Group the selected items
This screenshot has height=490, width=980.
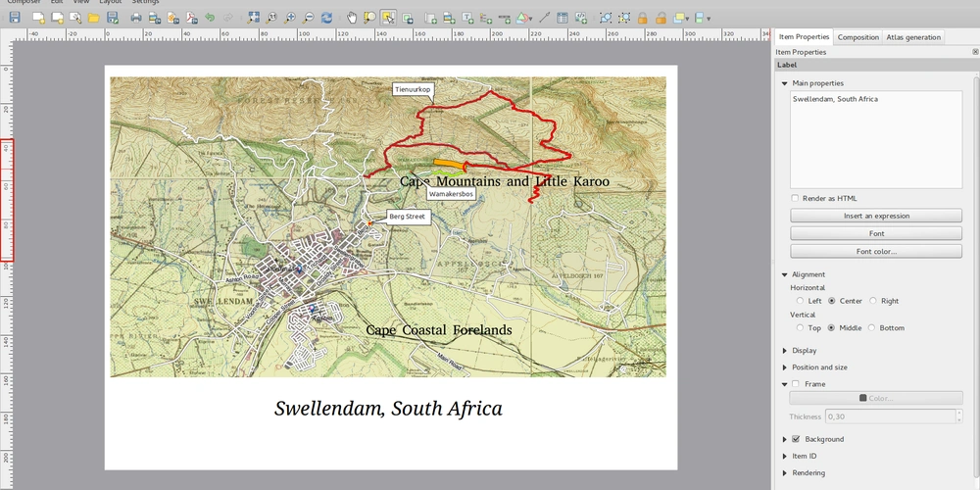pos(606,18)
